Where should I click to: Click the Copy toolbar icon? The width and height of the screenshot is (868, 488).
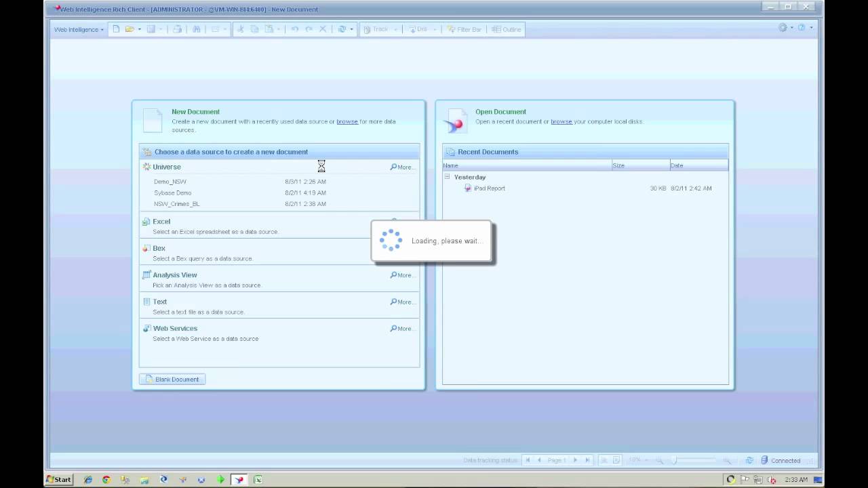pyautogui.click(x=255, y=29)
